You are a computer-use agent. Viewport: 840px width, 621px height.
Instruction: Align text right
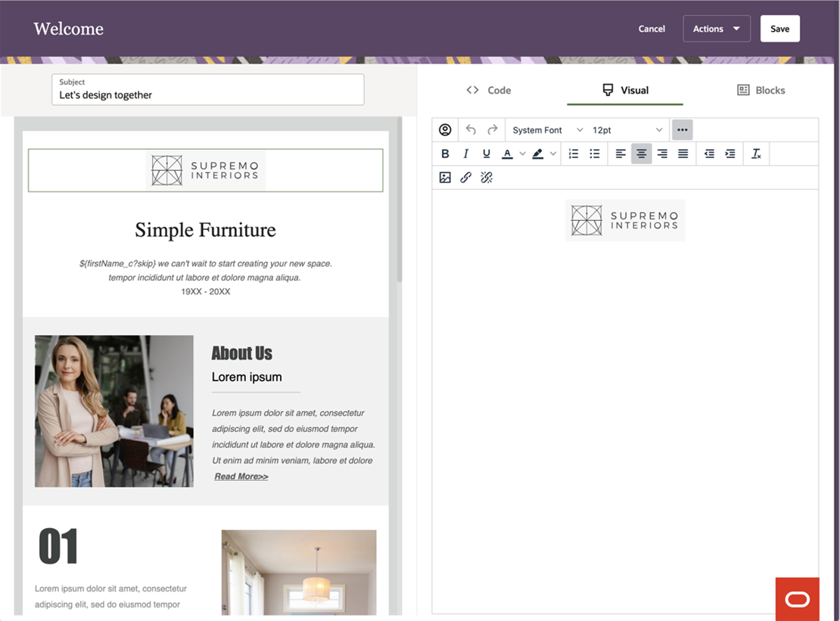tap(662, 154)
